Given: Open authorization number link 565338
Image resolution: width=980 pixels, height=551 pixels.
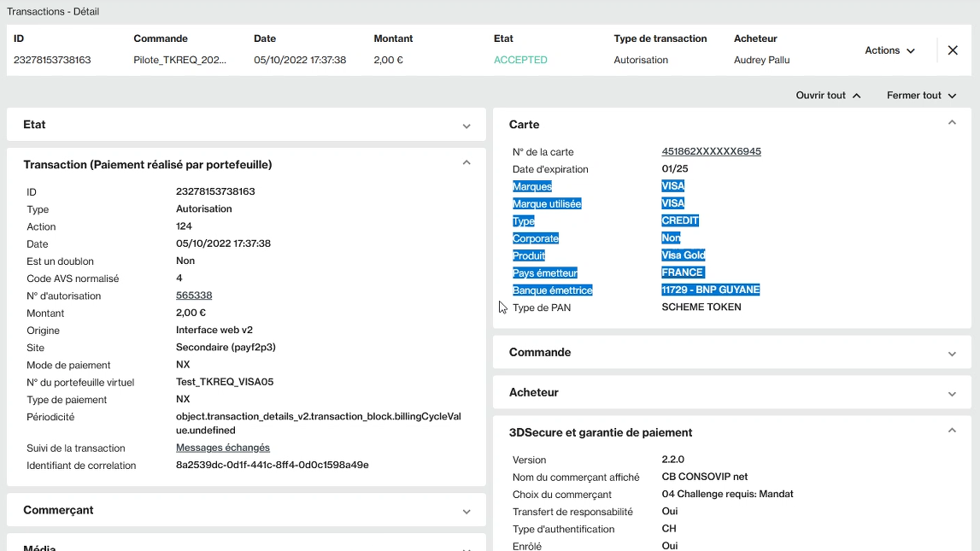Looking at the screenshot, I should [x=194, y=296].
